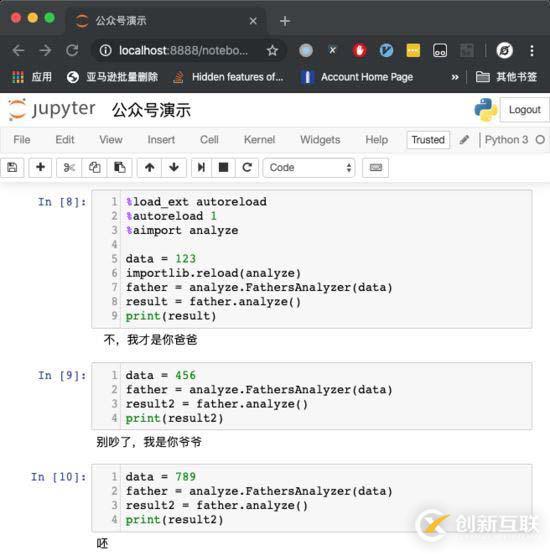
Task: Click the pencil edit icon near Trusted
Action: coord(464,140)
